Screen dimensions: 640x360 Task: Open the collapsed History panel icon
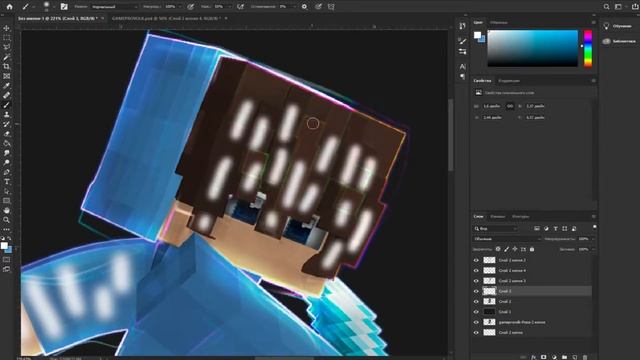point(462,26)
